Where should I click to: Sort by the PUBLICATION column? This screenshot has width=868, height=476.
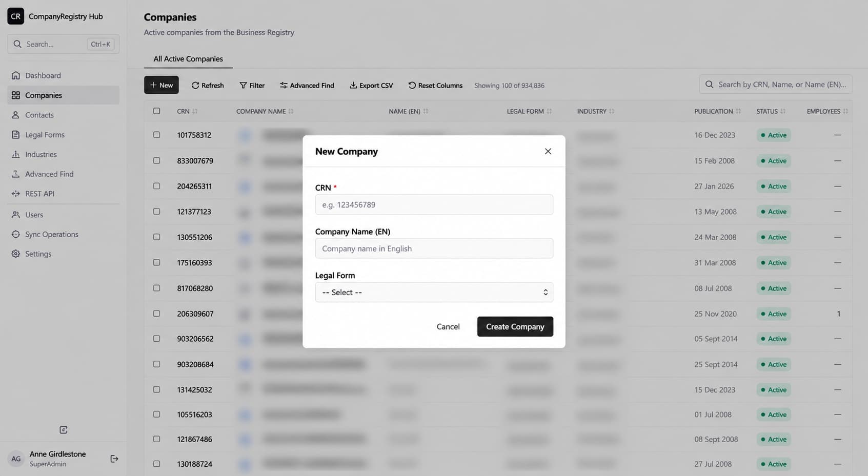point(717,111)
